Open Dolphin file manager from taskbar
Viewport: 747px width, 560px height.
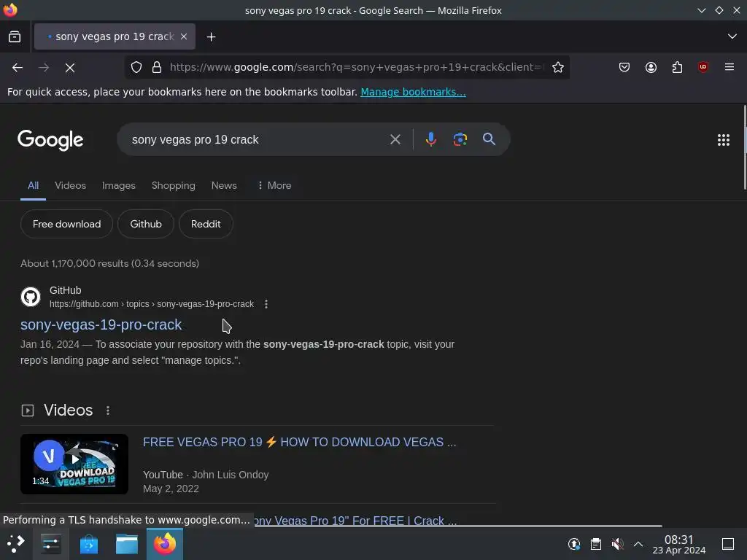tap(127, 543)
